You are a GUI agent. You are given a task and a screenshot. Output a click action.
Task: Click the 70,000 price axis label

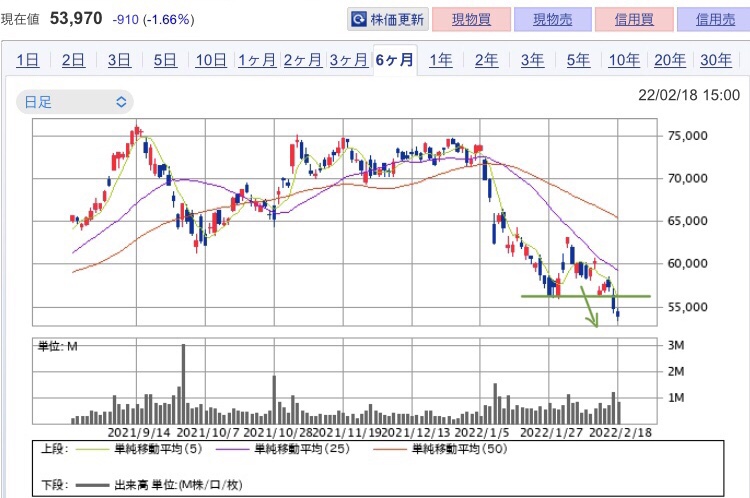[x=687, y=178]
